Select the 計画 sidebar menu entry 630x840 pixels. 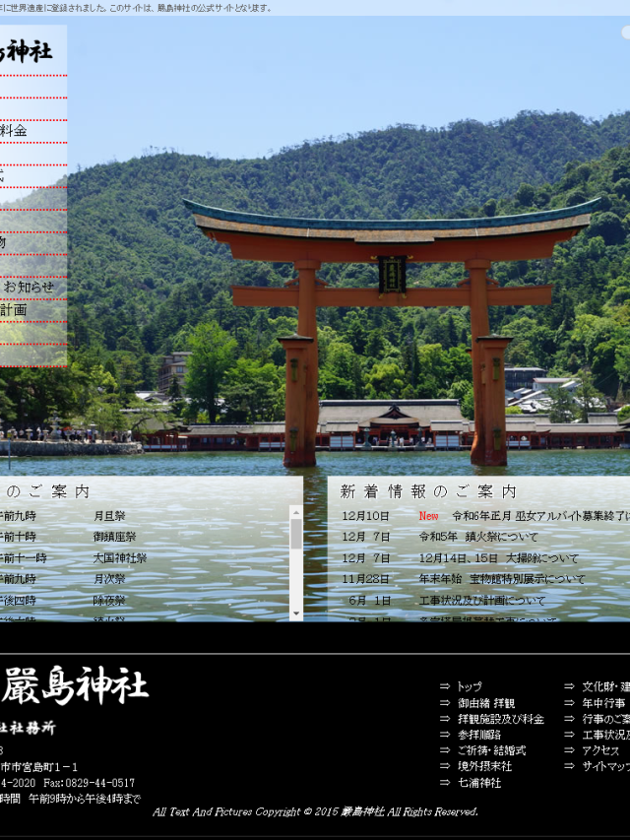tap(14, 310)
